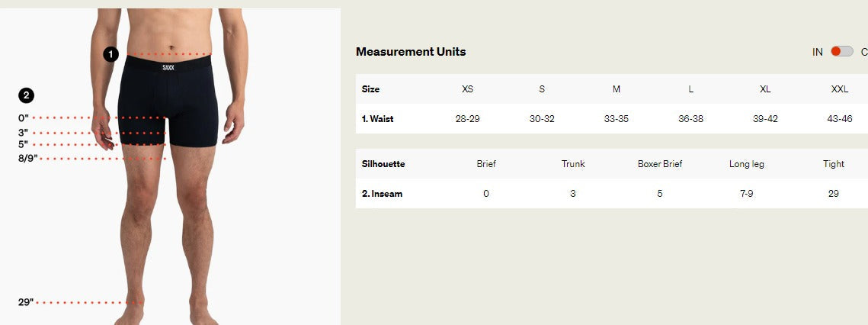Click the 33-35 waist value for M
The height and width of the screenshot is (325, 868).
tap(616, 119)
